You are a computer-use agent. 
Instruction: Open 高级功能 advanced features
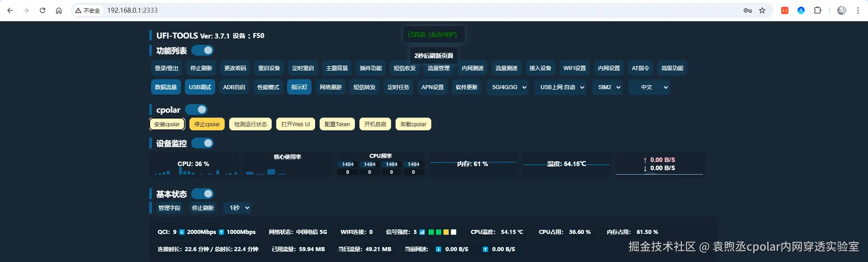(x=672, y=68)
